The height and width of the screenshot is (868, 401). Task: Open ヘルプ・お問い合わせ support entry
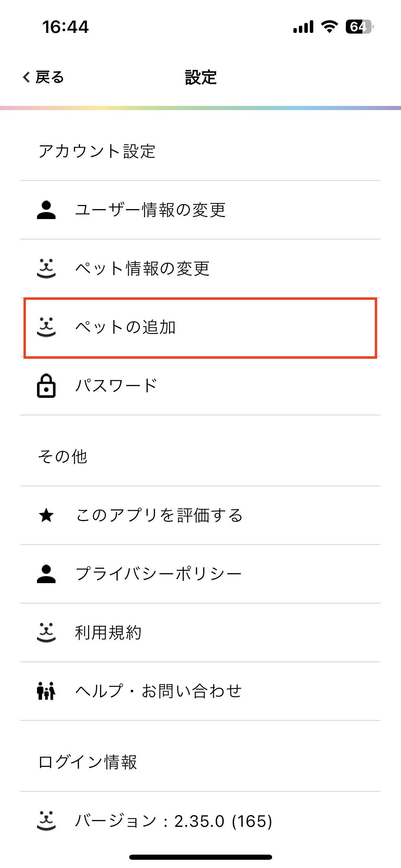pyautogui.click(x=159, y=691)
